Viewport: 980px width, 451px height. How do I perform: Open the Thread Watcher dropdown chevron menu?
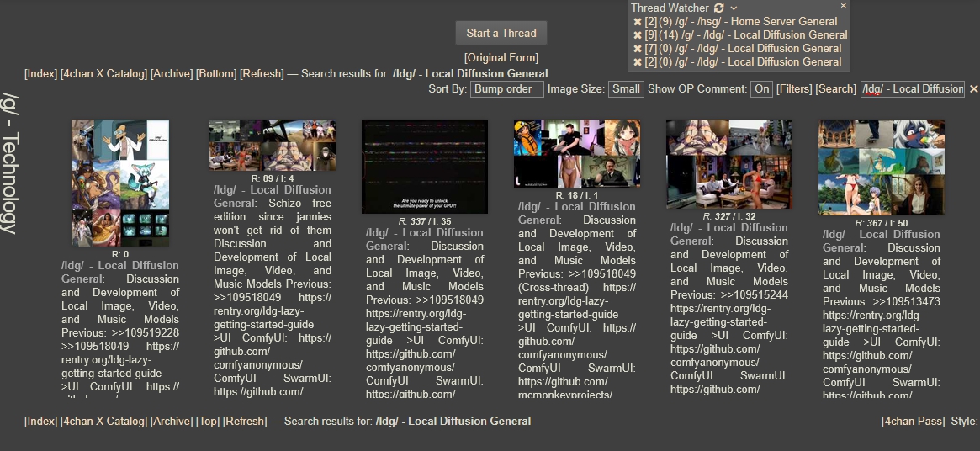pyautogui.click(x=734, y=8)
